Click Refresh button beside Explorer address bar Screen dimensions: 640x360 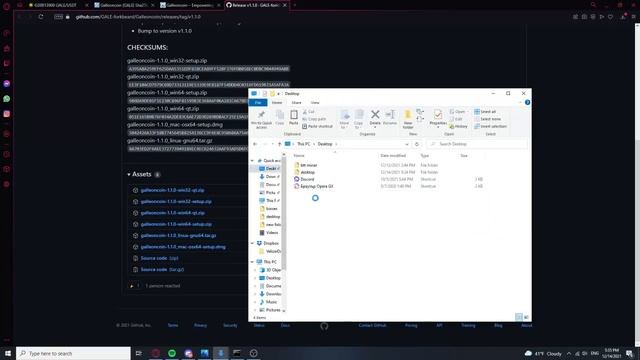416,144
